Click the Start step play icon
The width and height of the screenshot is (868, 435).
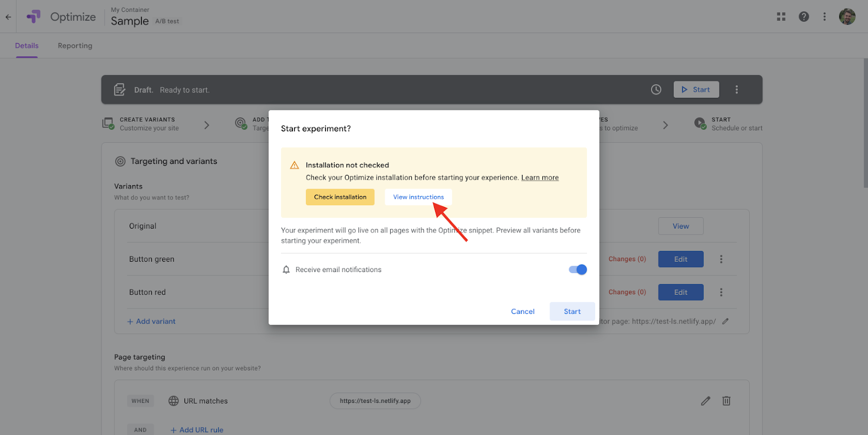pos(700,124)
